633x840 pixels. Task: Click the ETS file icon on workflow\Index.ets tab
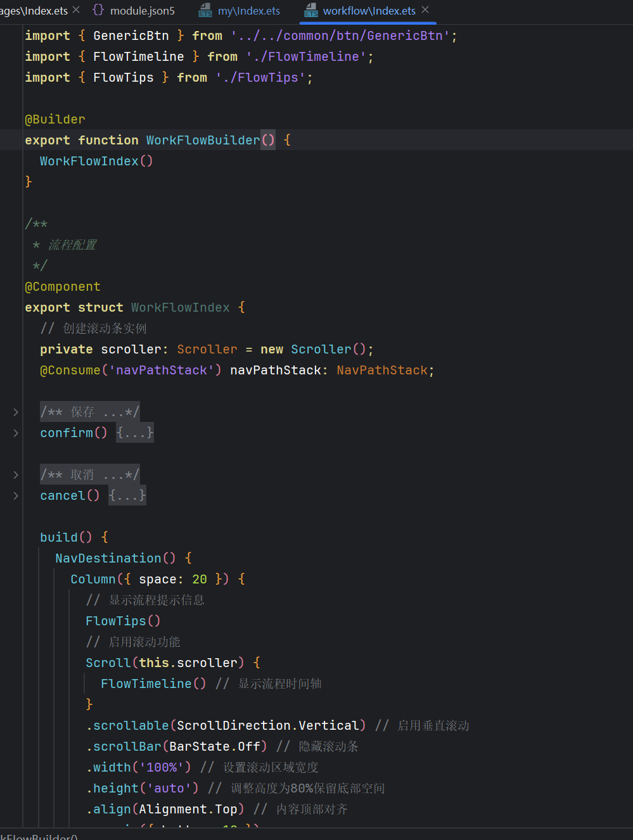point(311,10)
